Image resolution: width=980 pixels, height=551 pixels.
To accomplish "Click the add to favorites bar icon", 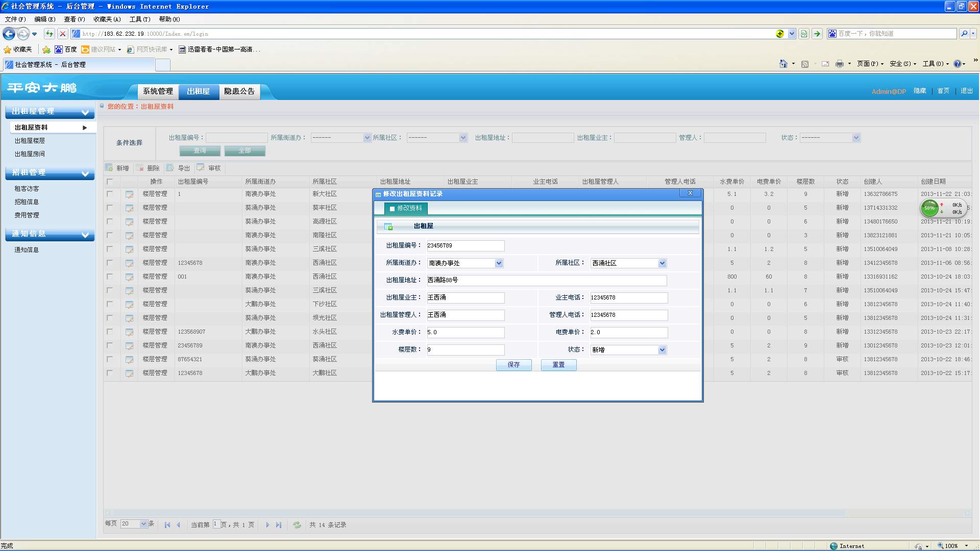I will pos(46,49).
